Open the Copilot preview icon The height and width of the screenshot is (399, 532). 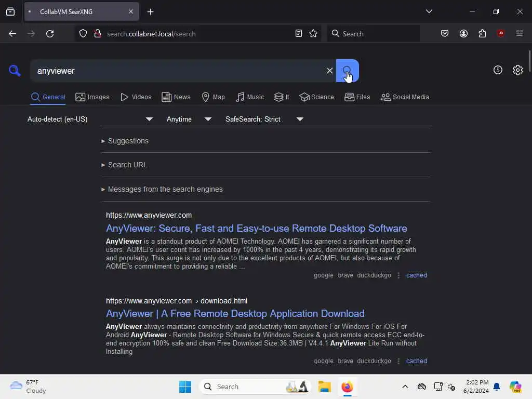(515, 387)
